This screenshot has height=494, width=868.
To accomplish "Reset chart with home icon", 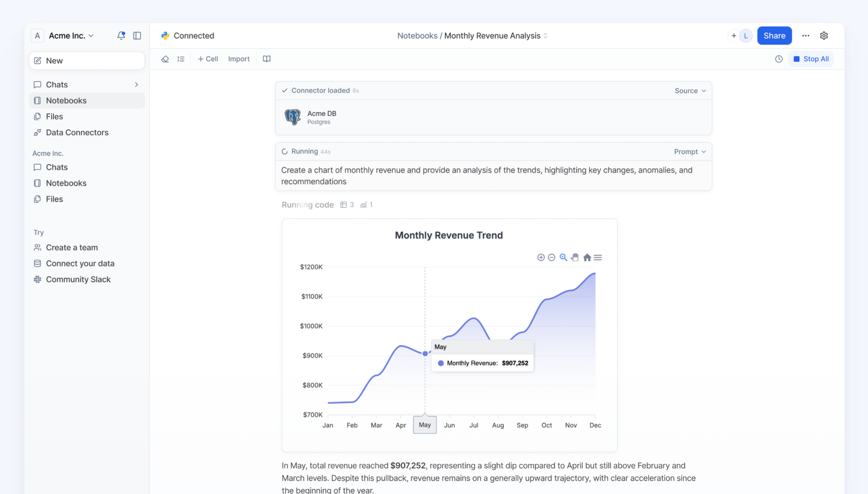I will (x=587, y=258).
